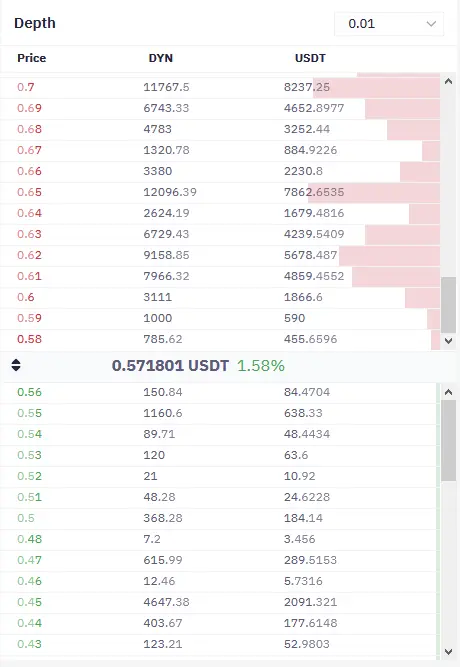Click the USDT column header

click(310, 58)
